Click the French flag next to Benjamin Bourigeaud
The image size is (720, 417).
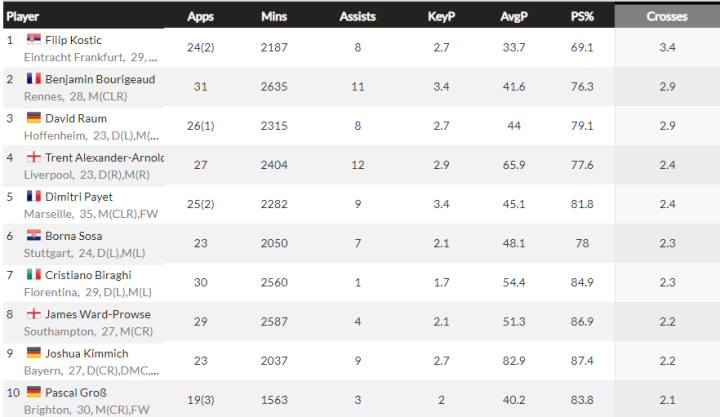(34, 79)
